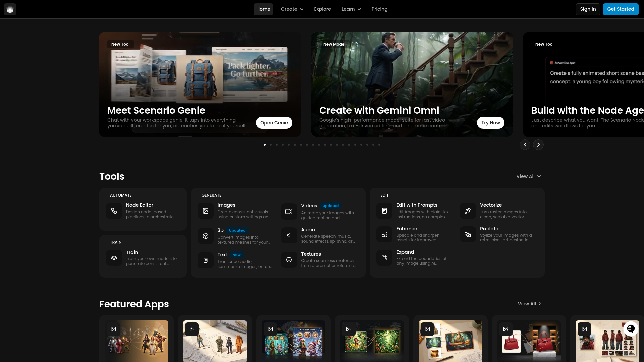View All Featured Apps link
Screen dimensions: 644x362
[529, 304]
